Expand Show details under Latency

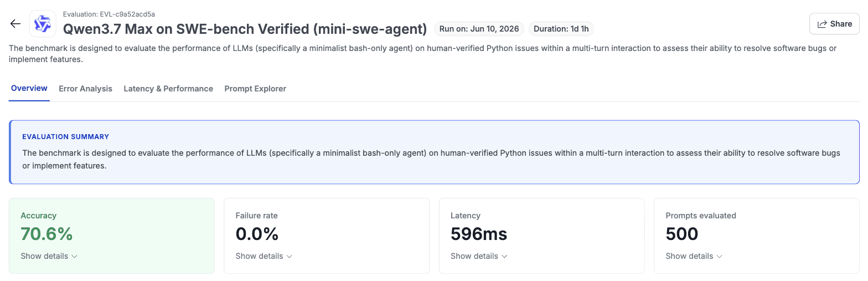click(x=479, y=256)
